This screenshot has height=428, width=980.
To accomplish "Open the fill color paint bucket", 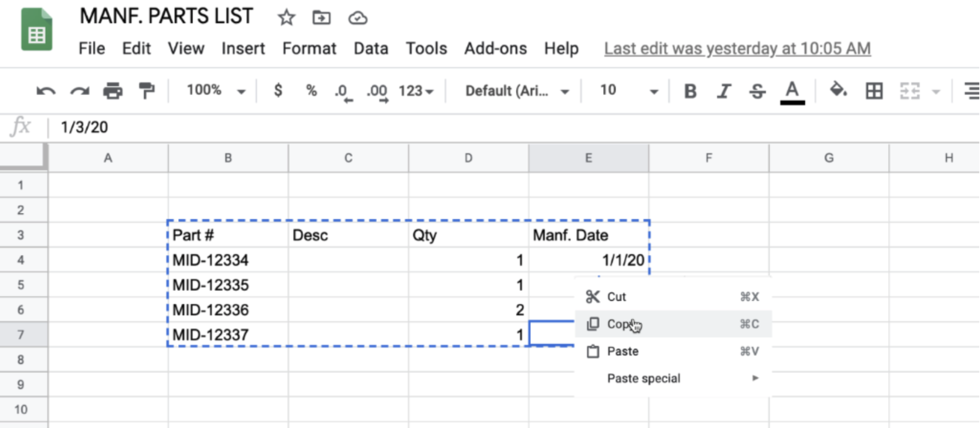I will click(838, 90).
